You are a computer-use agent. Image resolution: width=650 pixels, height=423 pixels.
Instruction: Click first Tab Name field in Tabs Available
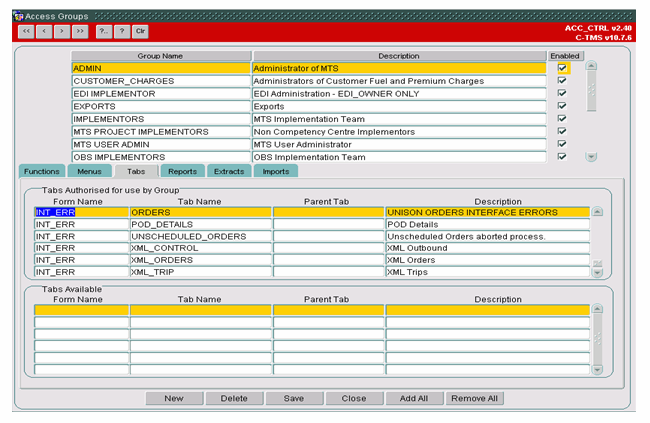201,310
